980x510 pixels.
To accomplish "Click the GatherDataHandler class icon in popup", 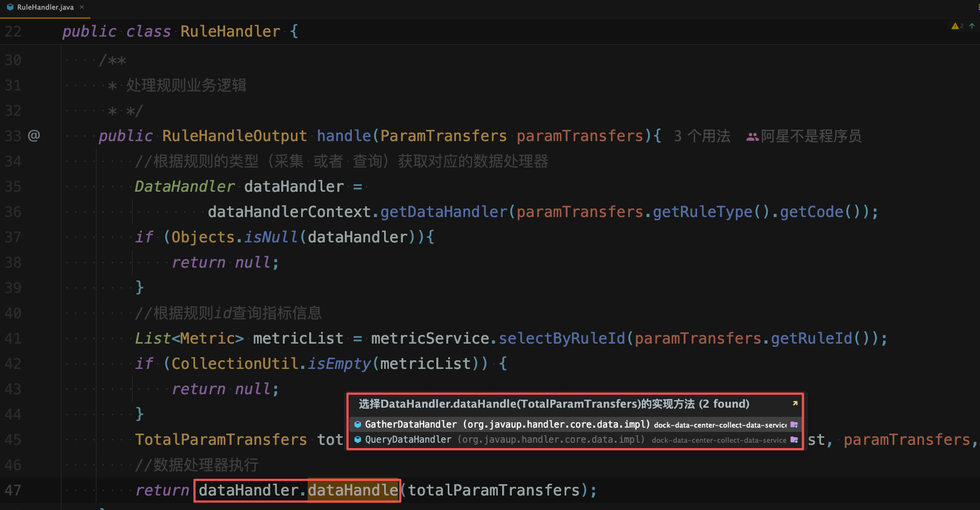I will pyautogui.click(x=357, y=424).
